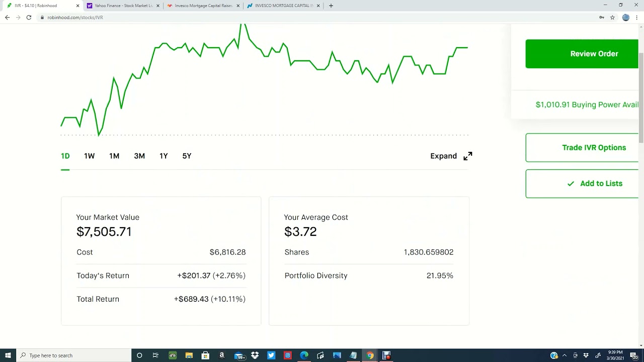Open Microsoft Edge from taskbar
This screenshot has width=644, height=362.
[x=304, y=355]
